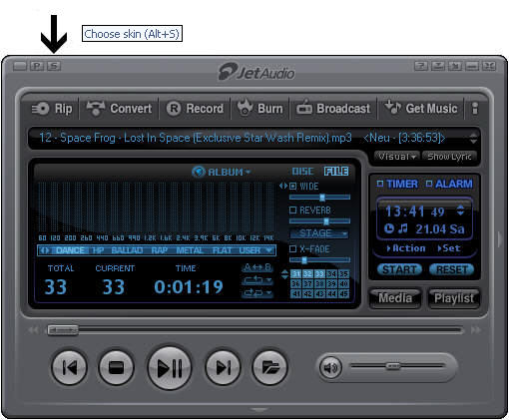Expand the equalizer preset dropdown arrow after USER
The image size is (509, 420).
tap(268, 250)
